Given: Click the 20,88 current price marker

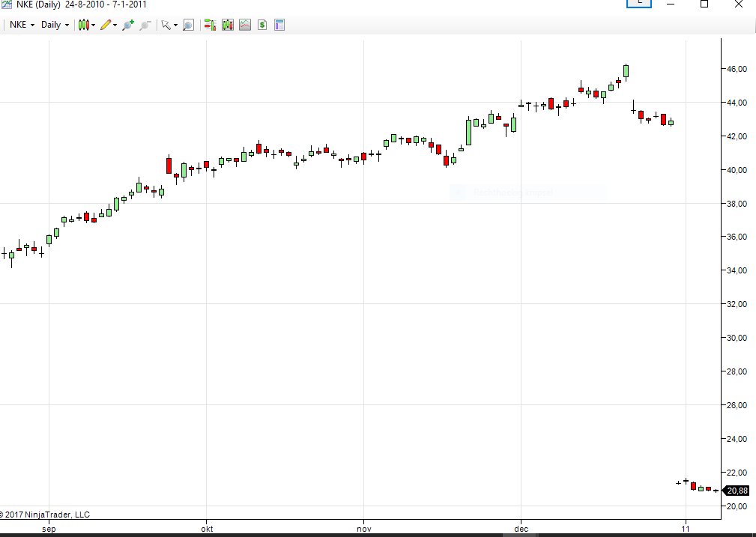Looking at the screenshot, I should tap(737, 491).
